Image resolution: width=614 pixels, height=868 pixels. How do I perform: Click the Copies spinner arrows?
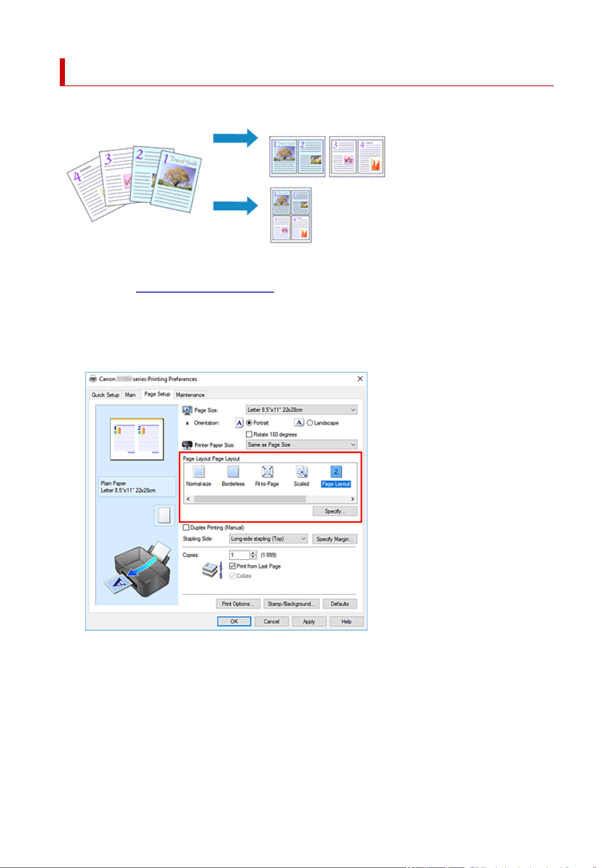pyautogui.click(x=253, y=555)
